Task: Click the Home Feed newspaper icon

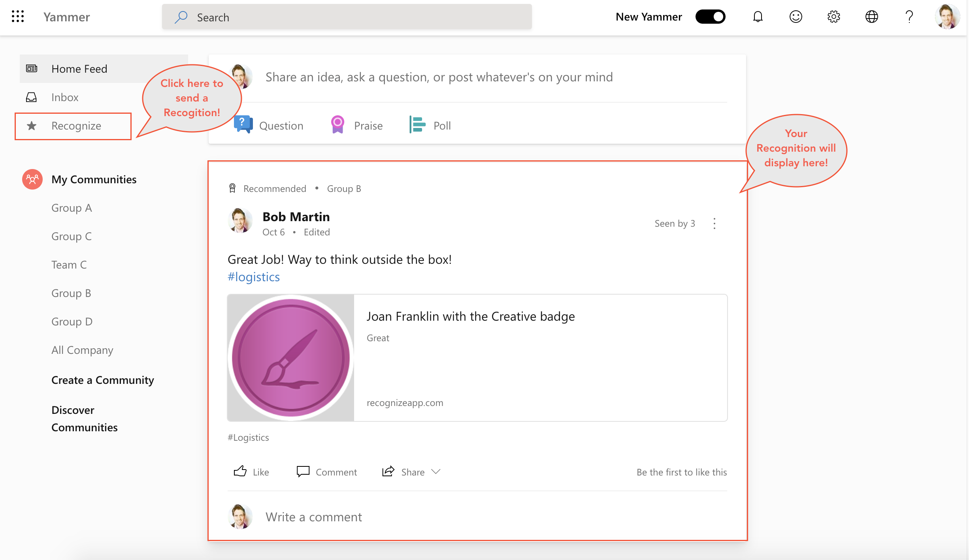Action: pyautogui.click(x=32, y=69)
